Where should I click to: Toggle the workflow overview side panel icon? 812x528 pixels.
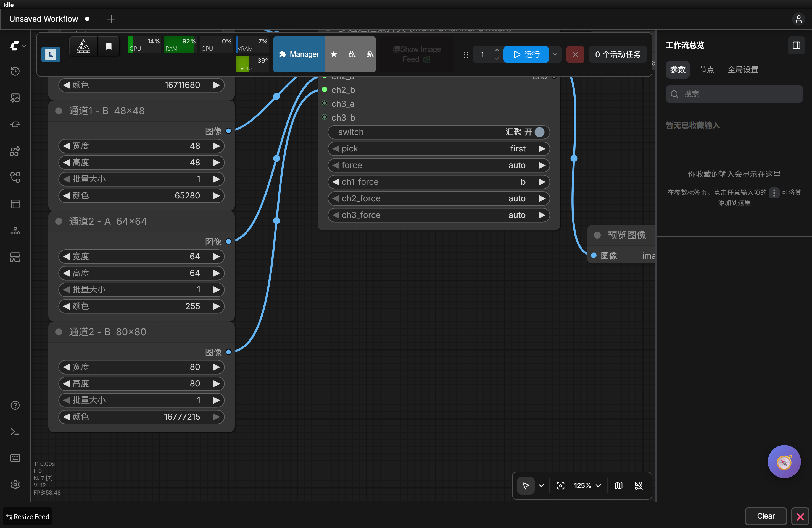click(x=796, y=45)
